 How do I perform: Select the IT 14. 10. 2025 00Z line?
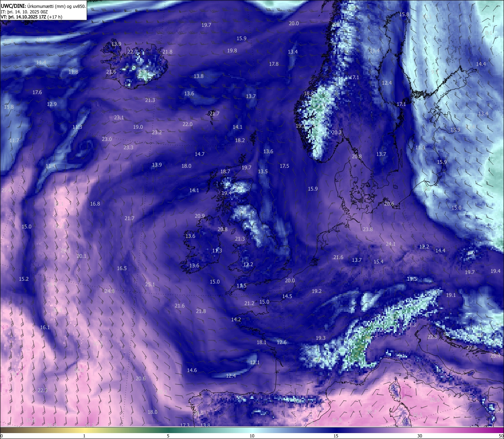coord(24,11)
